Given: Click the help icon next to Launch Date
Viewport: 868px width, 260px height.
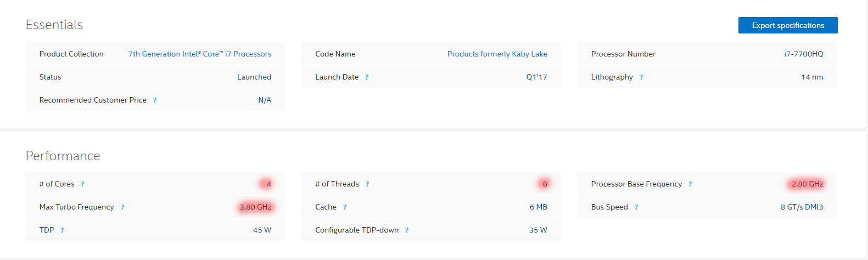Looking at the screenshot, I should click(x=367, y=77).
